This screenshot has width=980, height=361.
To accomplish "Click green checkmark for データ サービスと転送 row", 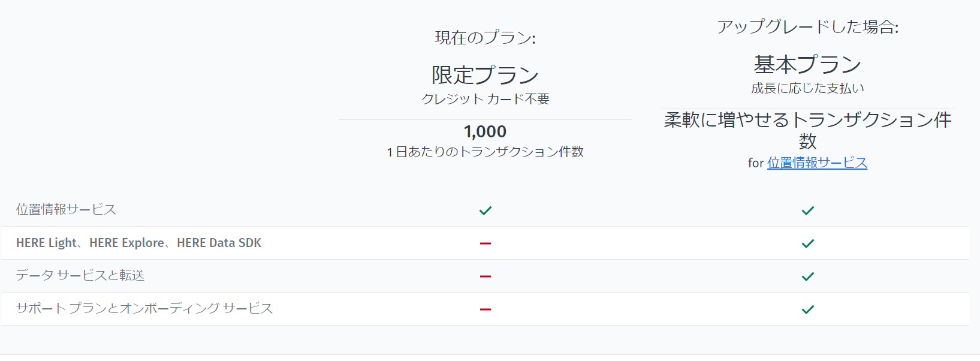I will pyautogui.click(x=808, y=276).
